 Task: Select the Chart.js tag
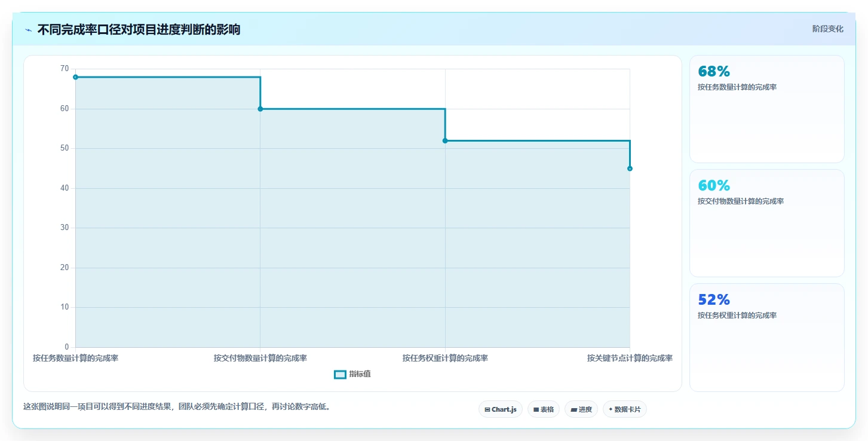[501, 409]
